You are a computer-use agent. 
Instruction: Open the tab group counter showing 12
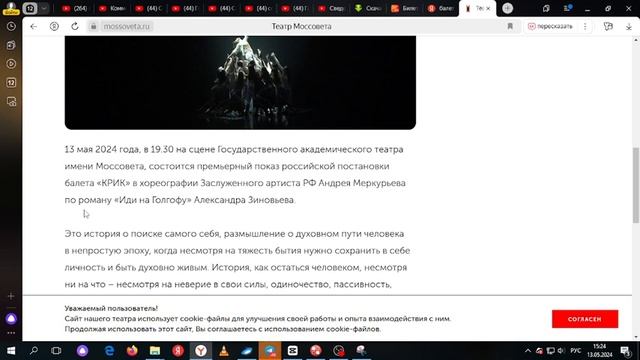(30, 8)
